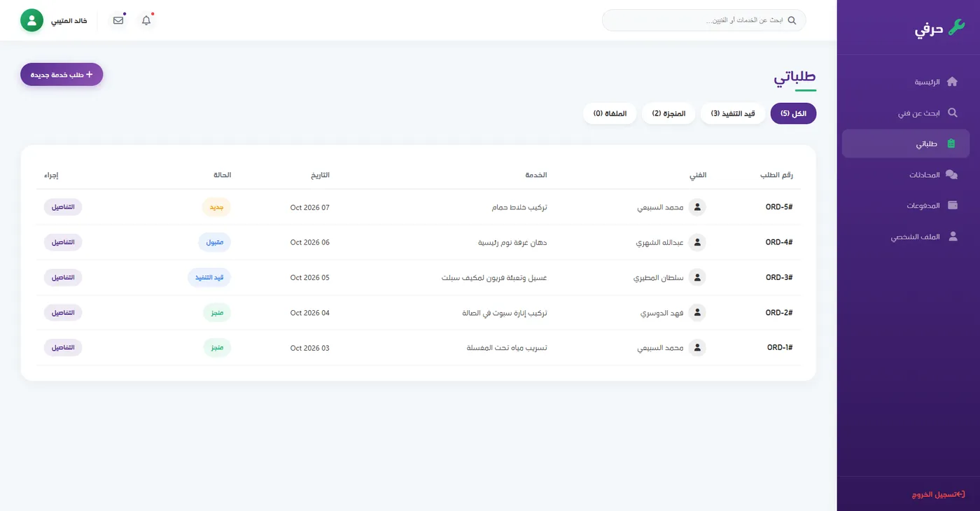
Task: Click technician avatar in ORD-5 row
Action: click(x=696, y=207)
